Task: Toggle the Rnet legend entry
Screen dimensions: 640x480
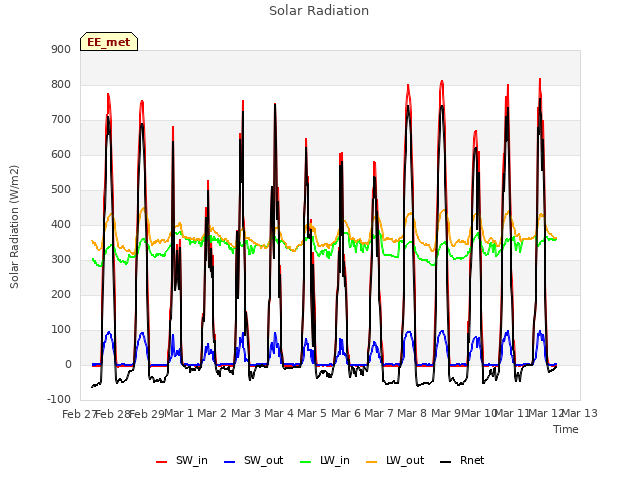Action: pos(462,461)
